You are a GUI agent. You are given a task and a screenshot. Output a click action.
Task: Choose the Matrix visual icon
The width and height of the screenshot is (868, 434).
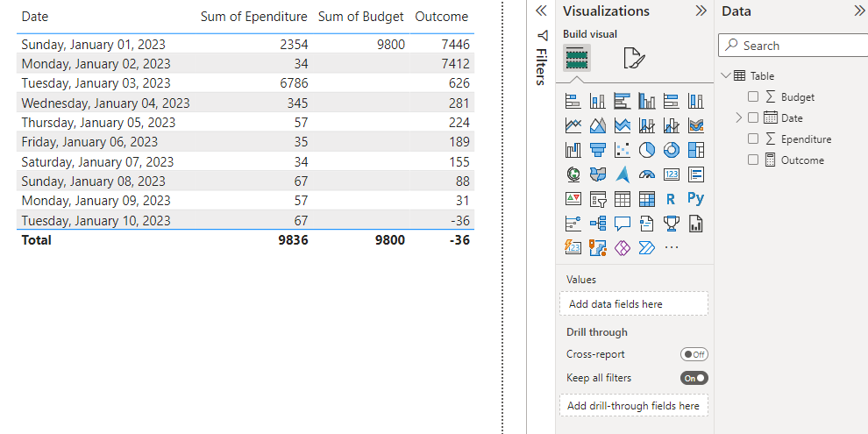(x=646, y=199)
